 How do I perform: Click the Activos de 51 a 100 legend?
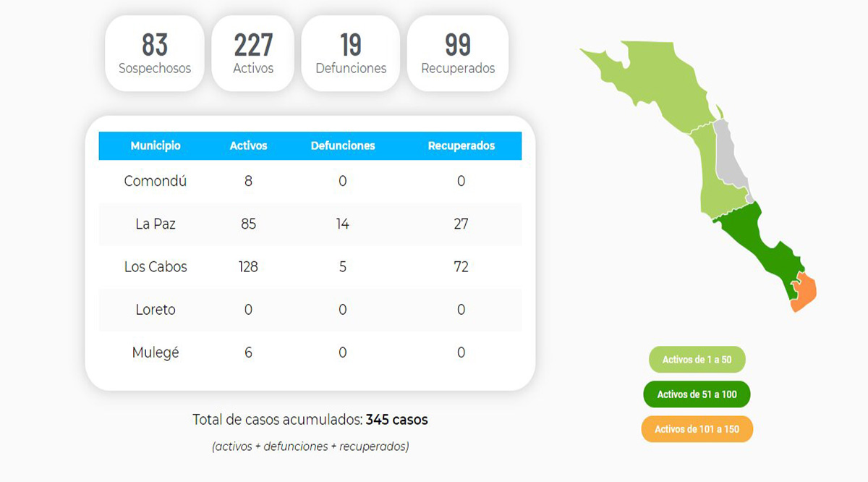[697, 394]
